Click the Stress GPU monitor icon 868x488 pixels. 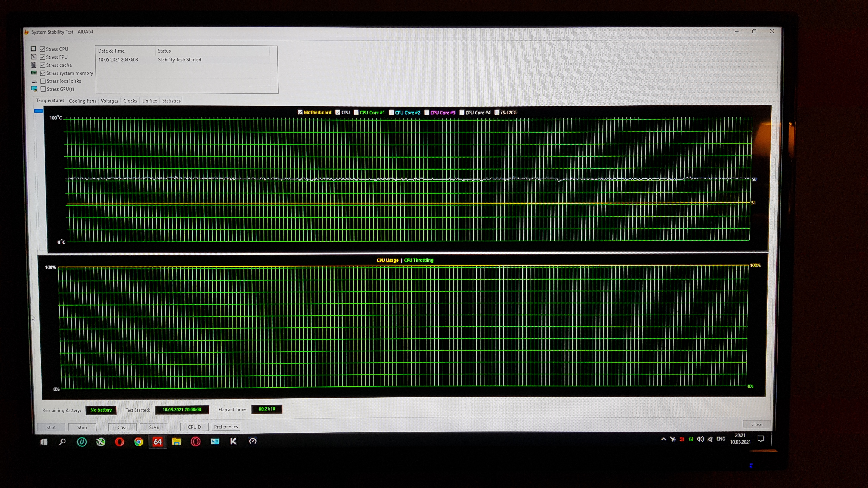point(34,89)
